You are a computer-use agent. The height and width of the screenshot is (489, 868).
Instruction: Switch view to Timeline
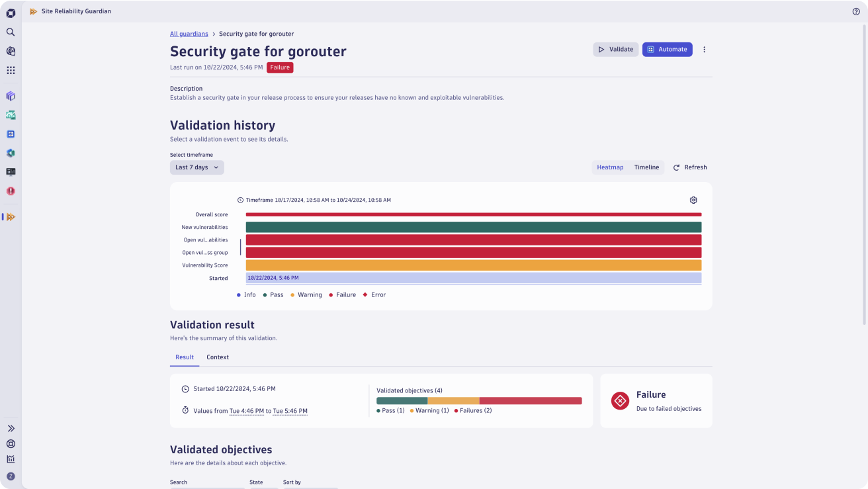coord(646,167)
